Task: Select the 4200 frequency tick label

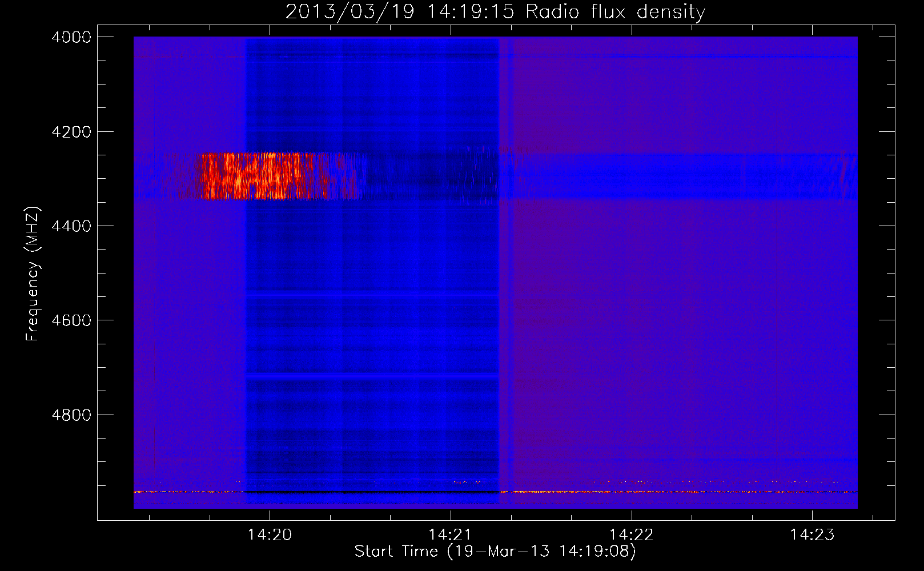Action: 71,132
